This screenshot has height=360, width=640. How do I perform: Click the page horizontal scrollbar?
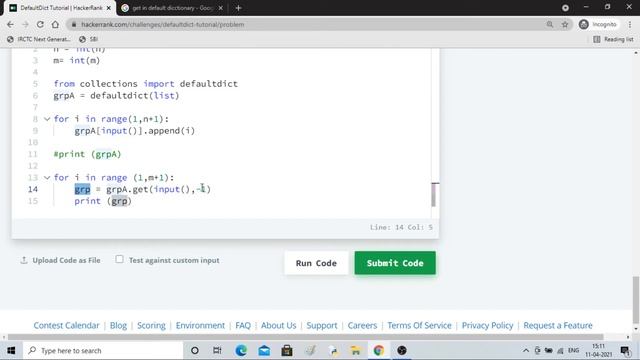305,337
